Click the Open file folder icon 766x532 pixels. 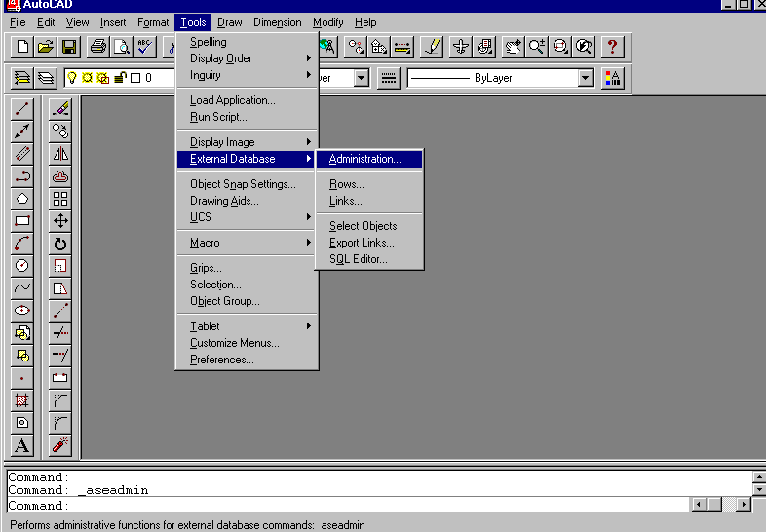[46, 47]
